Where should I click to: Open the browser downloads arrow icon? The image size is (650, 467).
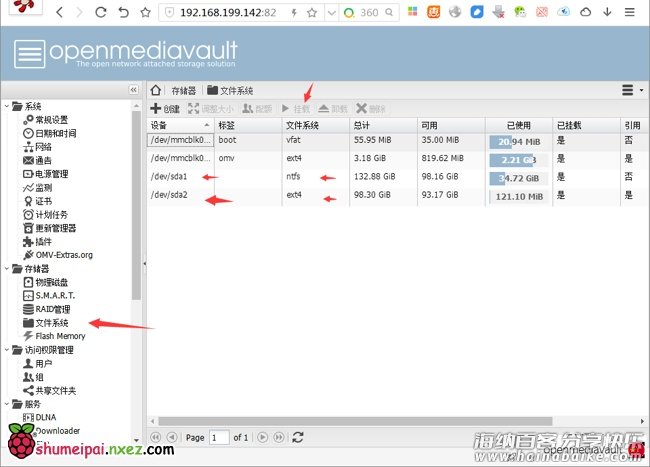pyautogui.click(x=607, y=12)
